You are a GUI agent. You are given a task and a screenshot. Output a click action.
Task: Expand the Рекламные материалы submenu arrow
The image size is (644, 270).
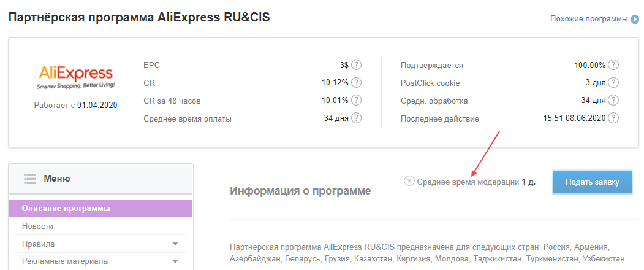(175, 262)
